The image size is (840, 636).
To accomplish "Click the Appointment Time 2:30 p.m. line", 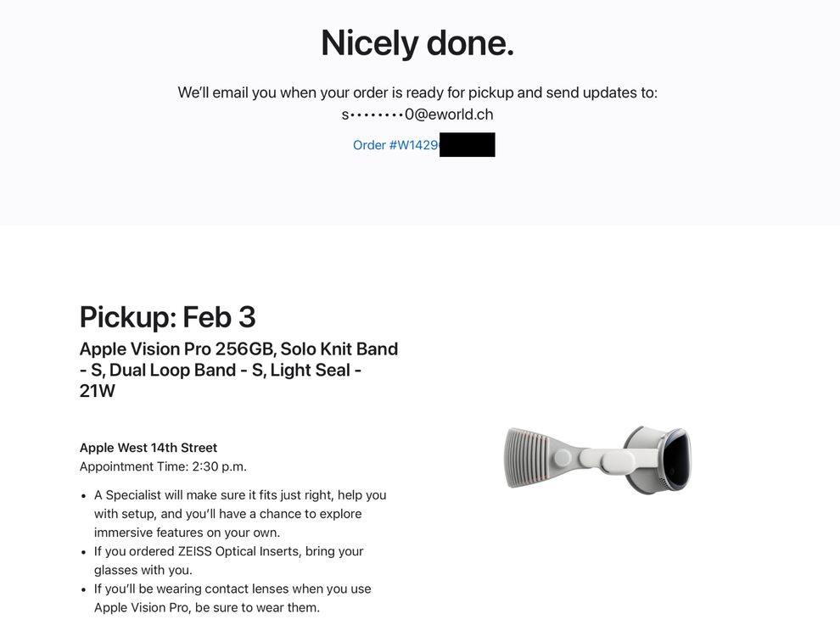I will 163,466.
